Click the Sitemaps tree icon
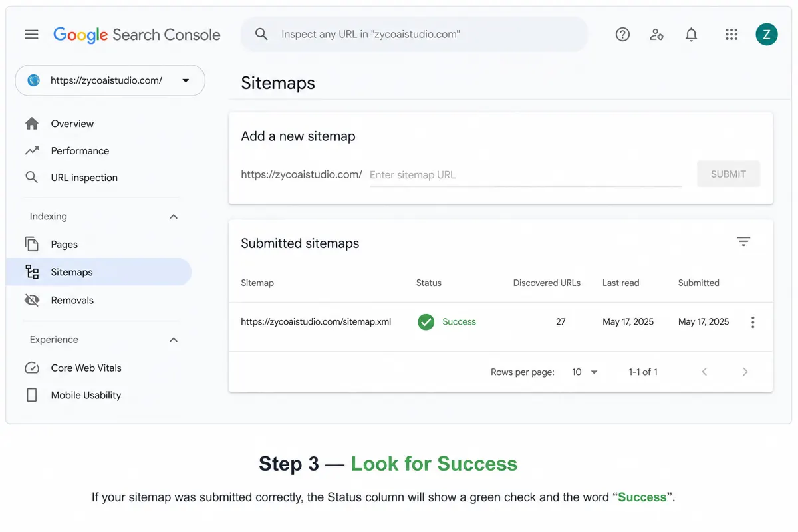 tap(32, 272)
